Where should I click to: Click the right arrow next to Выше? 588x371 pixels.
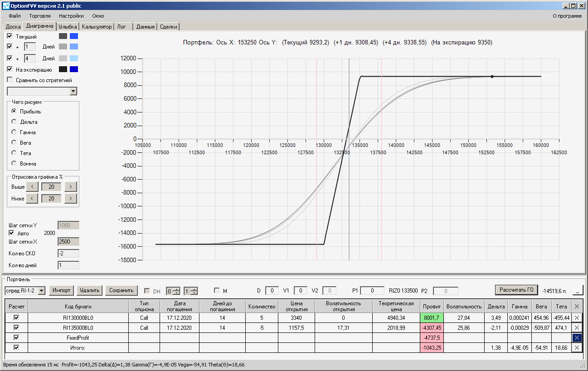(x=71, y=186)
